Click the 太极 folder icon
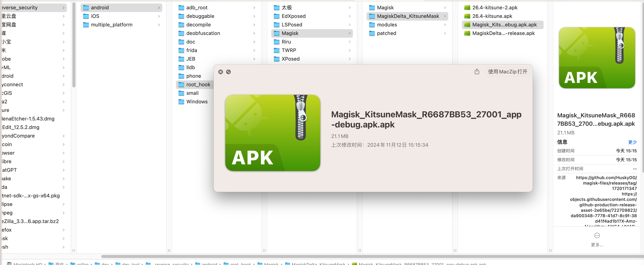 coord(276,8)
